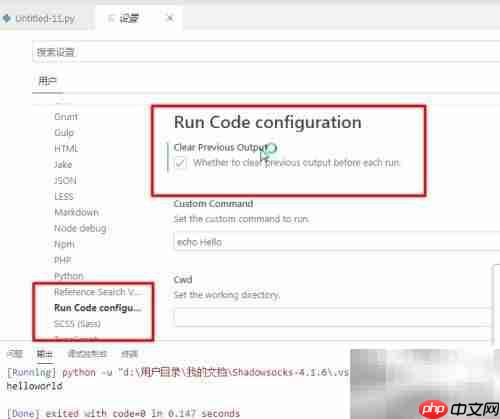The image size is (500, 419).
Task: Open Jake settings in the sidebar
Action: point(63,164)
